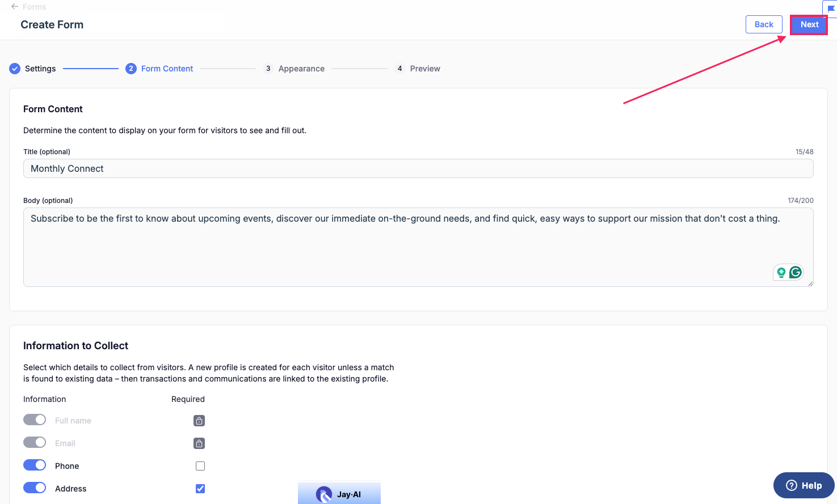Click the Back button
This screenshot has width=837, height=504.
pyautogui.click(x=764, y=24)
